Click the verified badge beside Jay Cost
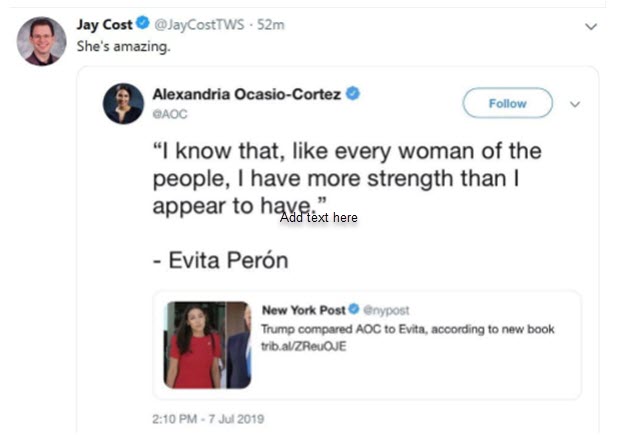The width and height of the screenshot is (641, 435). point(140,25)
